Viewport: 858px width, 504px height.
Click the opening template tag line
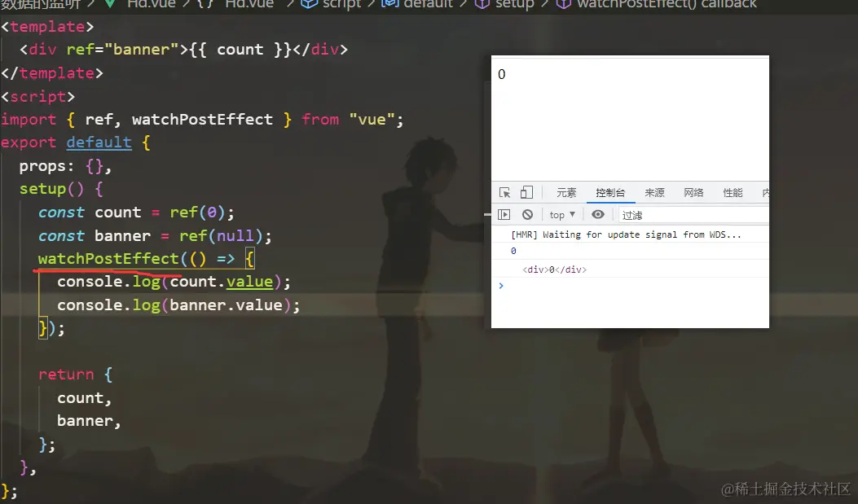point(47,27)
